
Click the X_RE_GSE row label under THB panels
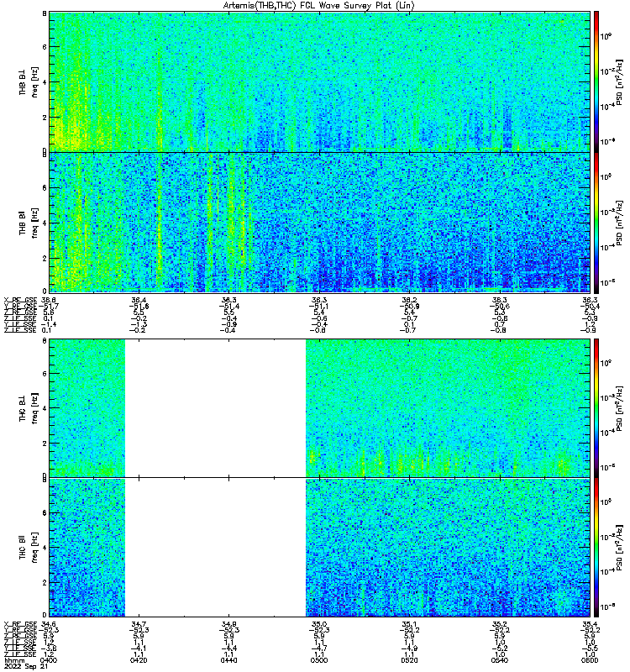point(20,300)
